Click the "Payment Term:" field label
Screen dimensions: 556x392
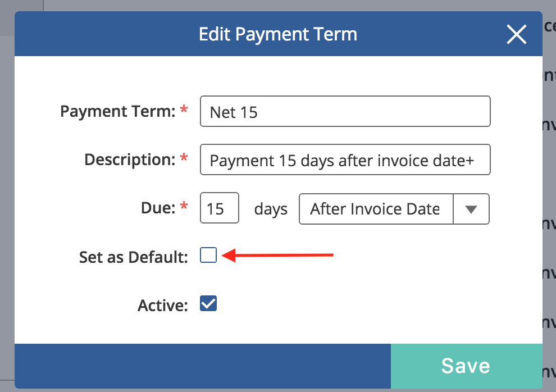click(x=118, y=111)
